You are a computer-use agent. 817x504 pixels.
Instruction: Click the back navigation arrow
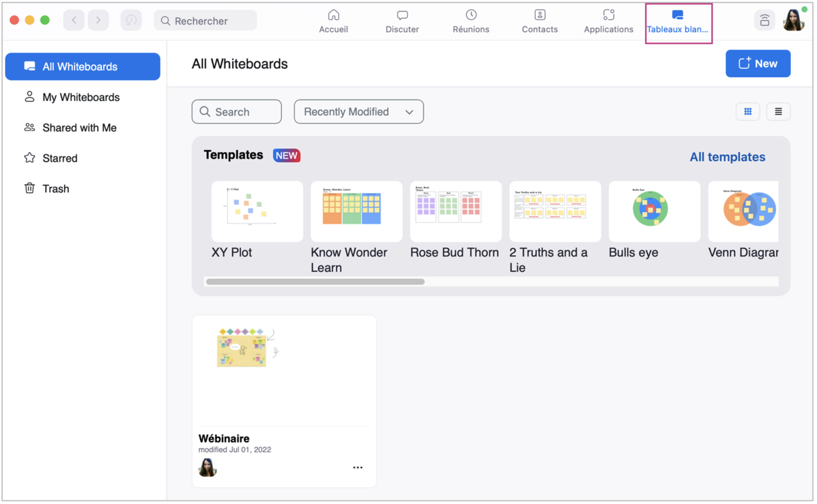pos(74,20)
